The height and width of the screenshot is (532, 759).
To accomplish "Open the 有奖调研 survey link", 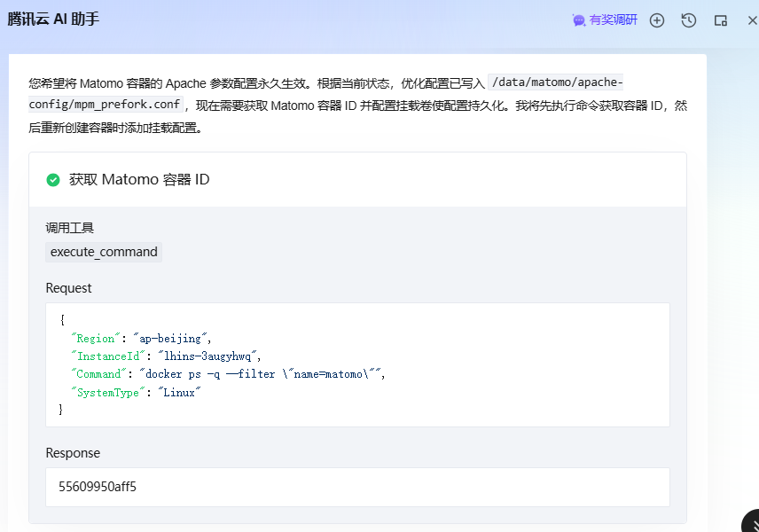I will click(x=613, y=20).
